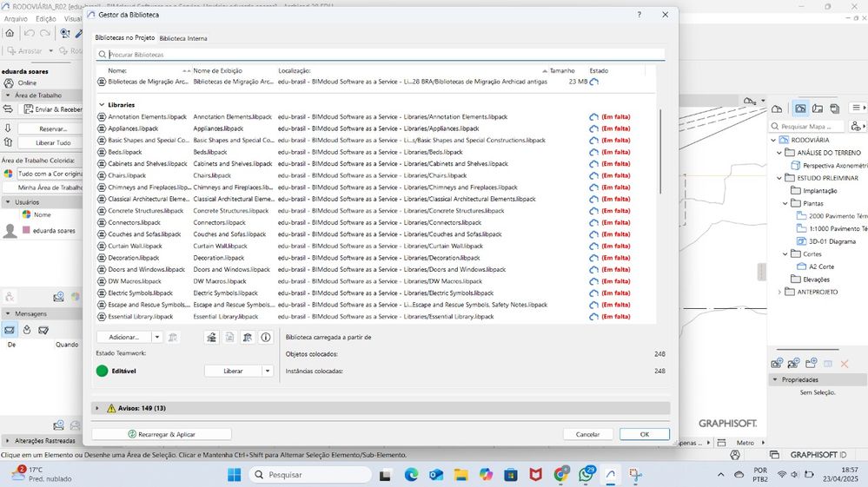The width and height of the screenshot is (868, 487).
Task: Expand the Avisos: 149 (13) section
Action: [97, 408]
